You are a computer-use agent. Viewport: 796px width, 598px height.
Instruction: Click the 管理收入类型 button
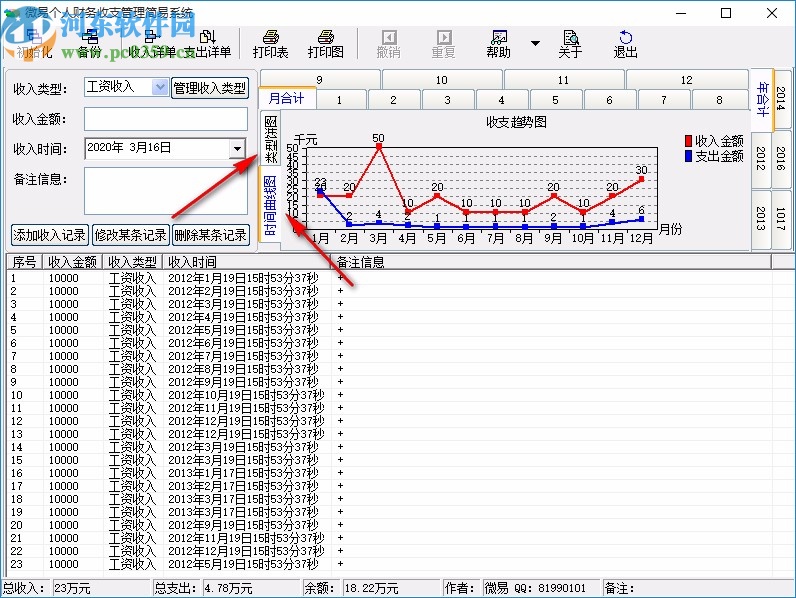210,88
